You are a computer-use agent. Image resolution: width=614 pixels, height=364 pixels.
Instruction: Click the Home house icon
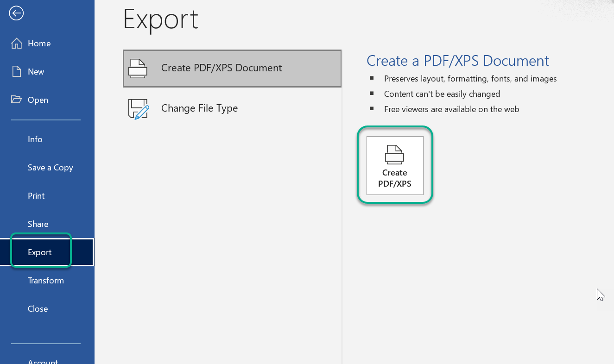click(x=17, y=44)
